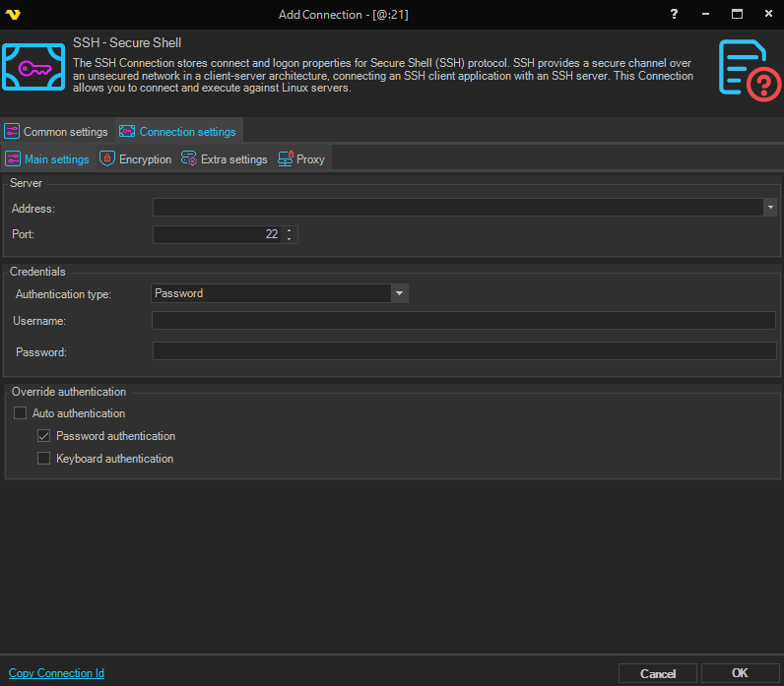This screenshot has width=784, height=686.
Task: Increase the Port number with up arrow
Action: pyautogui.click(x=289, y=230)
